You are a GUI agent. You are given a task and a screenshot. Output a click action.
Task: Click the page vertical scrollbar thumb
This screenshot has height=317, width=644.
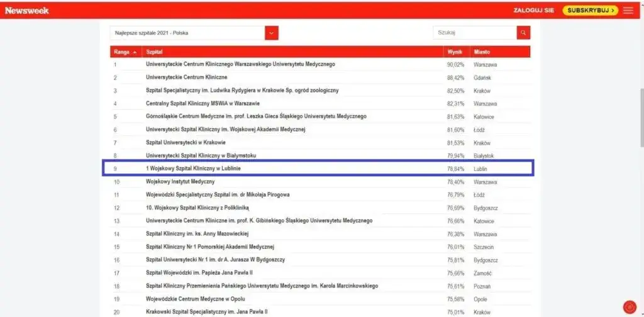pyautogui.click(x=641, y=116)
